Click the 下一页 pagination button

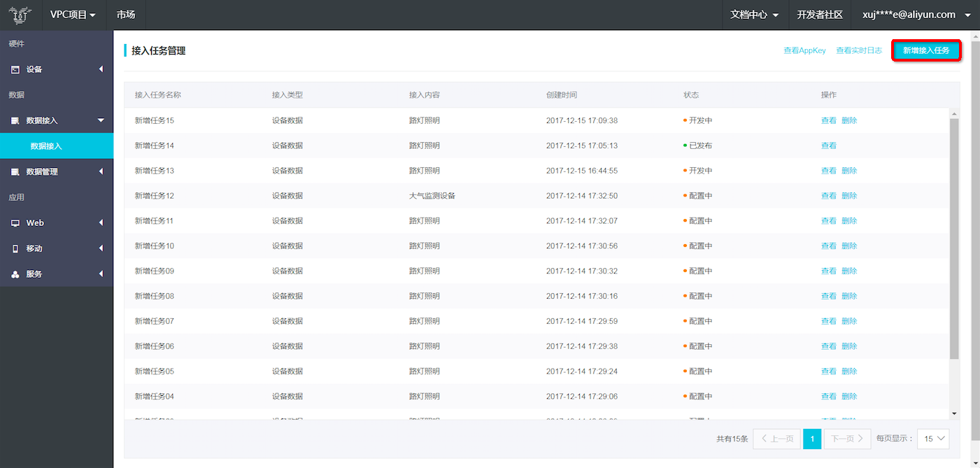coord(848,439)
